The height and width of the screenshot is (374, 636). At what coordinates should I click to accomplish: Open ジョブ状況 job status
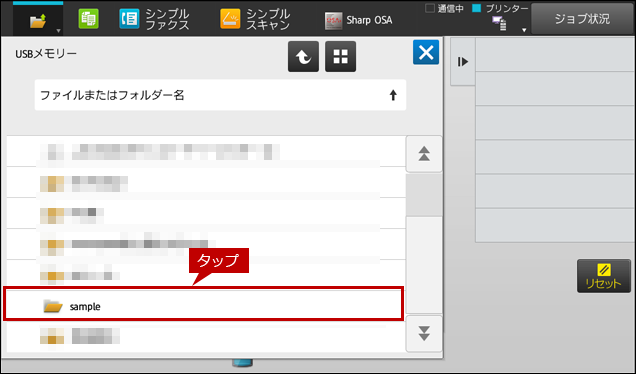coord(582,19)
